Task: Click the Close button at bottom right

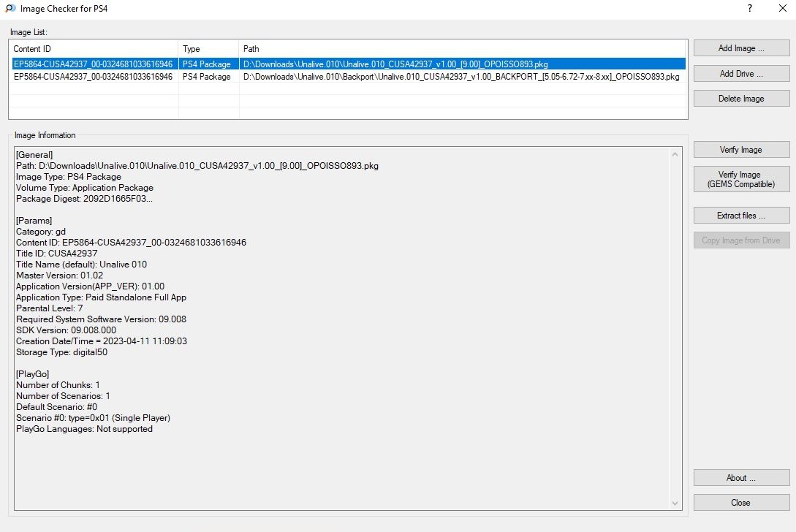Action: [741, 503]
